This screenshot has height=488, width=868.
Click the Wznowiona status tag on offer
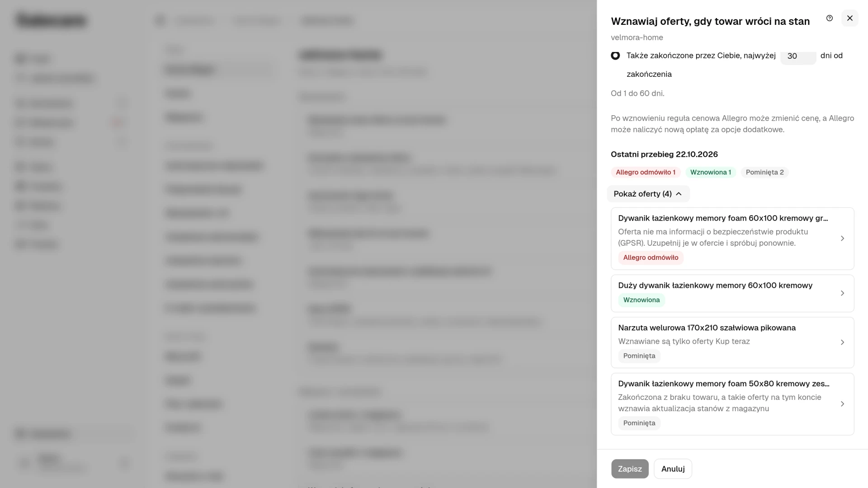pyautogui.click(x=641, y=300)
